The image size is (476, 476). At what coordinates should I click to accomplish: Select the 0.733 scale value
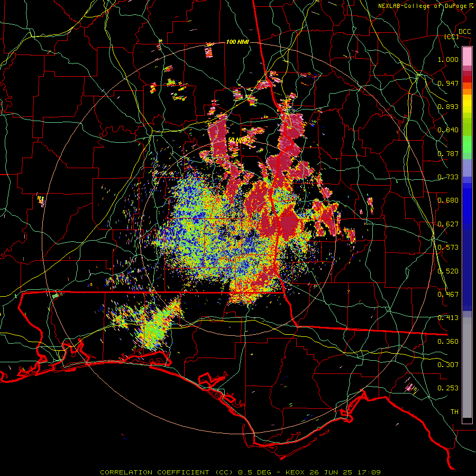click(448, 177)
